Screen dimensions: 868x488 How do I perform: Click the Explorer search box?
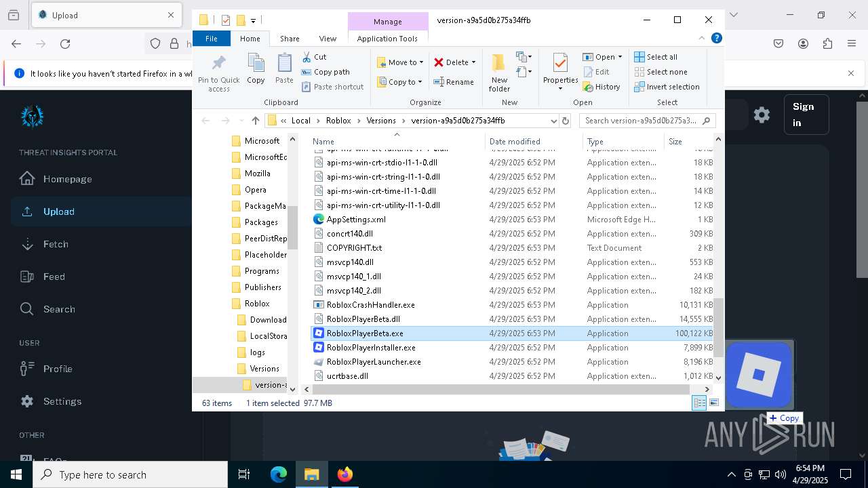(646, 121)
